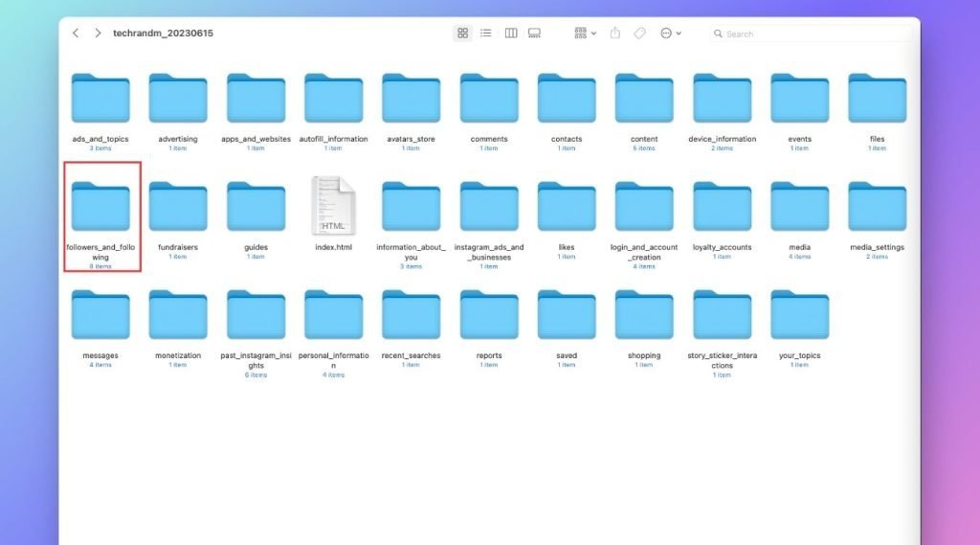Select the followers_and_following folder
Viewport: 980px width, 545px height.
point(100,206)
